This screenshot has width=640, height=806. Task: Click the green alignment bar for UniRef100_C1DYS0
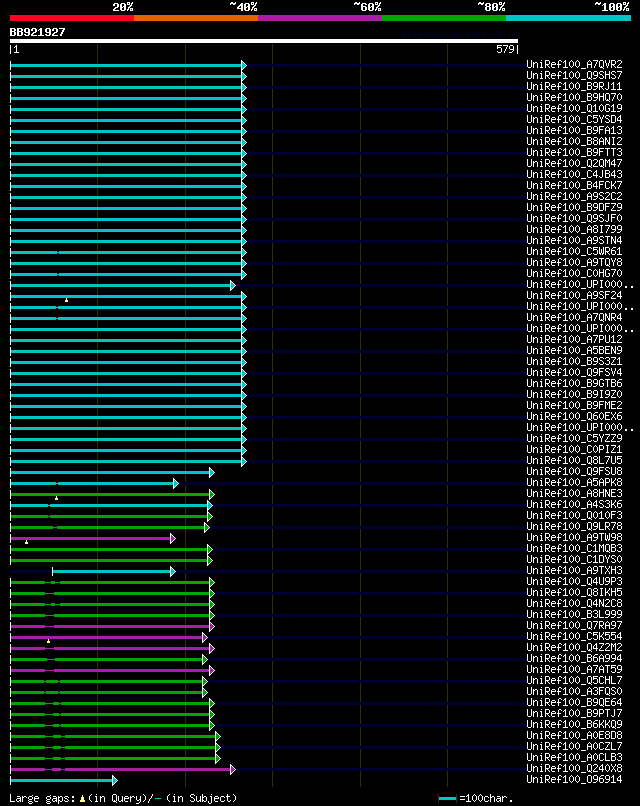tap(109, 560)
